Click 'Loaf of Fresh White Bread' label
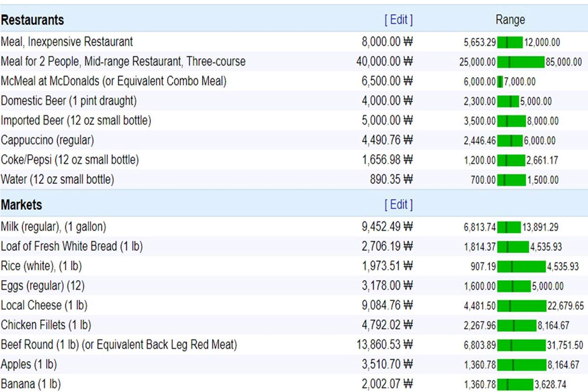Viewport: 588px width, 392px height. point(72,246)
